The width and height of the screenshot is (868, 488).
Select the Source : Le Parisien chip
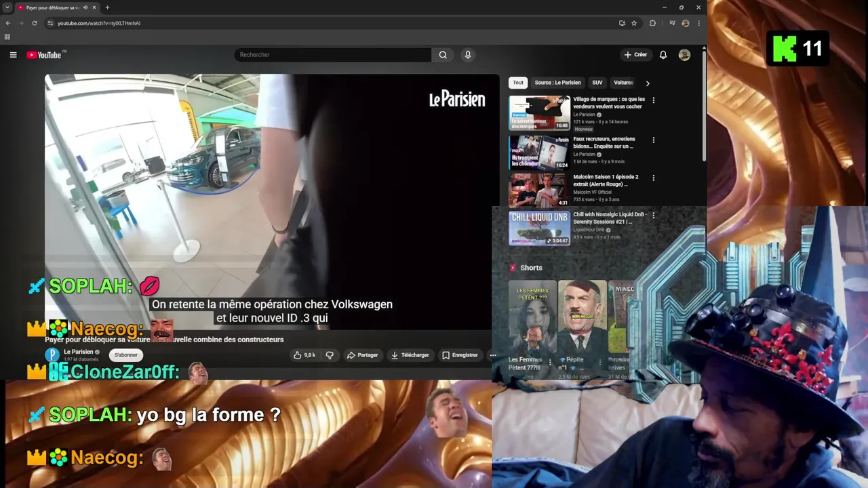557,83
